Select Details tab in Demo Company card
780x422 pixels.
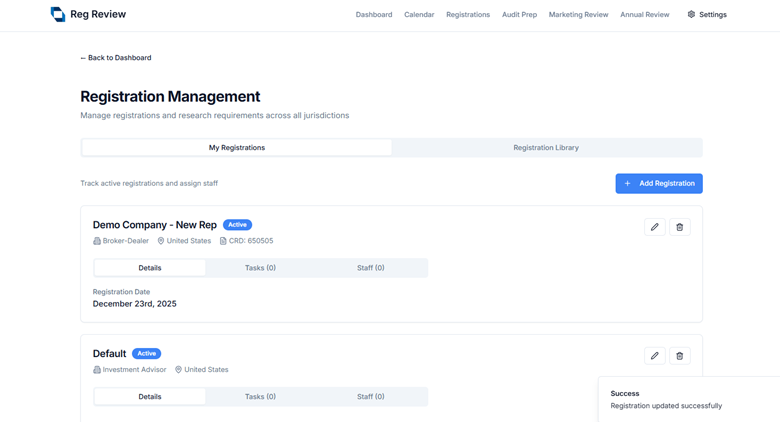coord(150,268)
